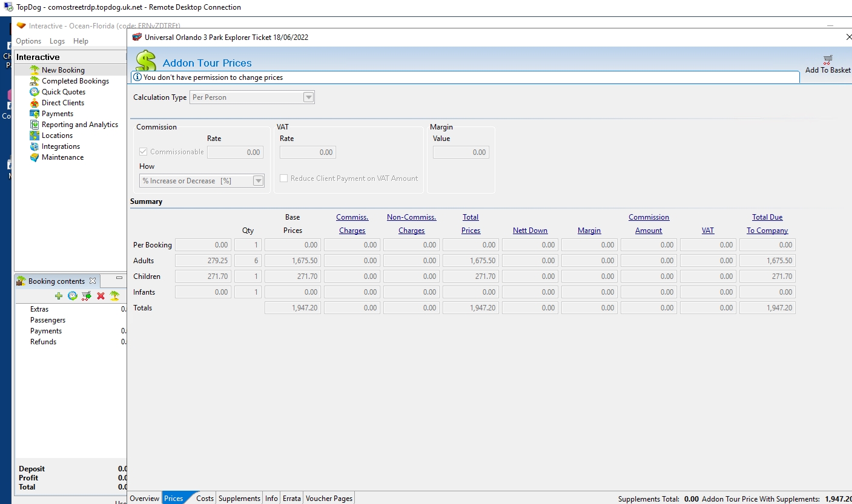Image resolution: width=852 pixels, height=504 pixels.
Task: Select Completed Bookings in the sidebar
Action: [x=75, y=81]
